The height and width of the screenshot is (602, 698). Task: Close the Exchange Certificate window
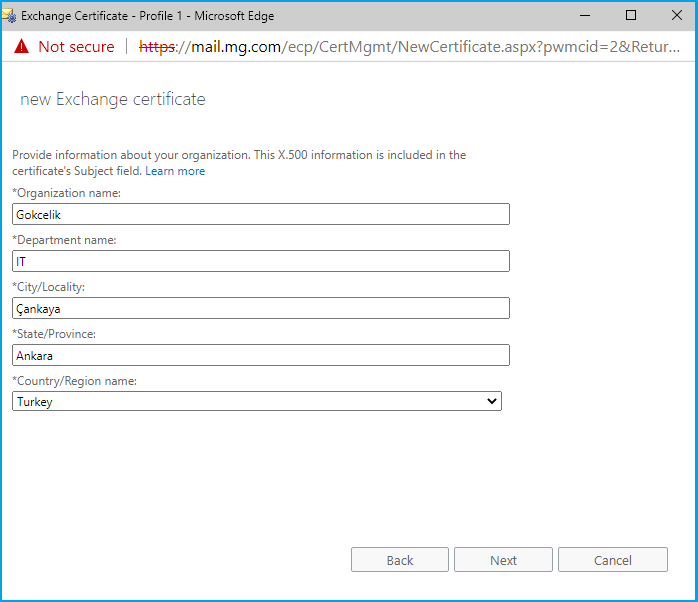click(x=675, y=16)
